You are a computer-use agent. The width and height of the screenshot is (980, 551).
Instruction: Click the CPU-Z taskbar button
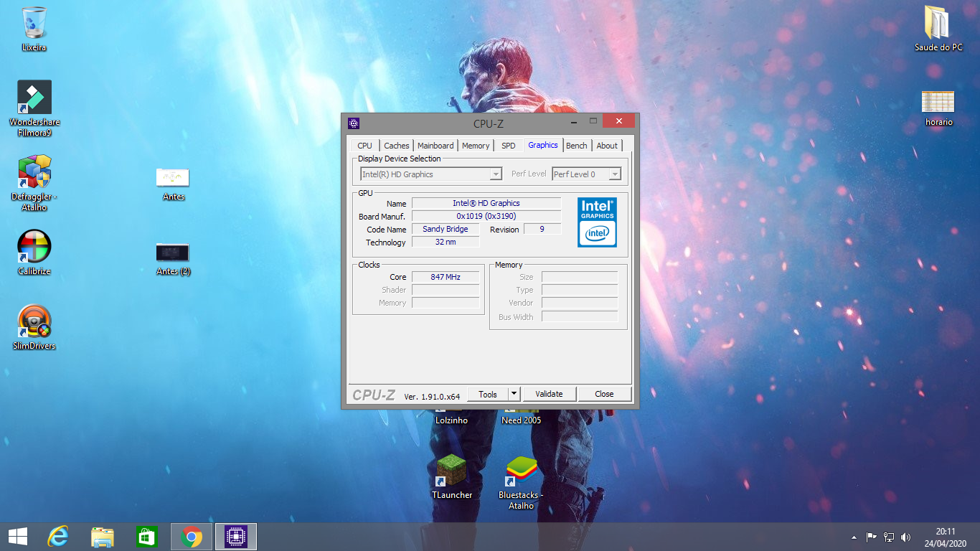pos(236,537)
